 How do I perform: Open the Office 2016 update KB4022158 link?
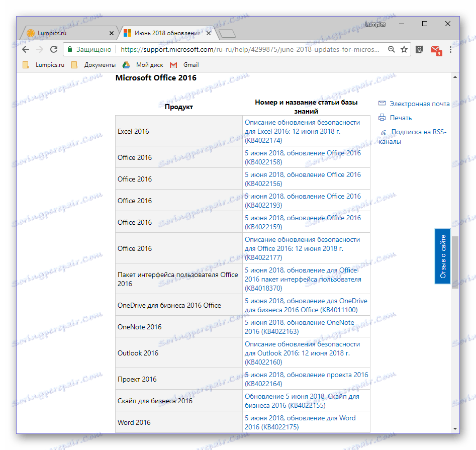[x=303, y=157]
